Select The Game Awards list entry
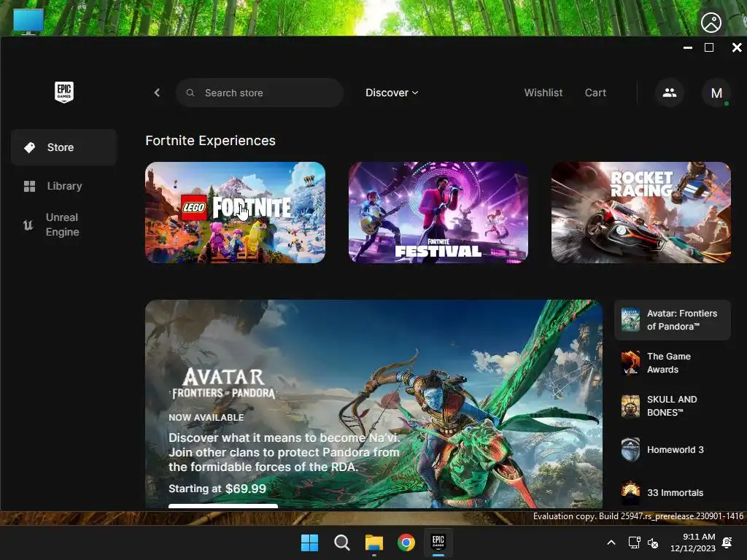The width and height of the screenshot is (747, 560). (x=673, y=363)
